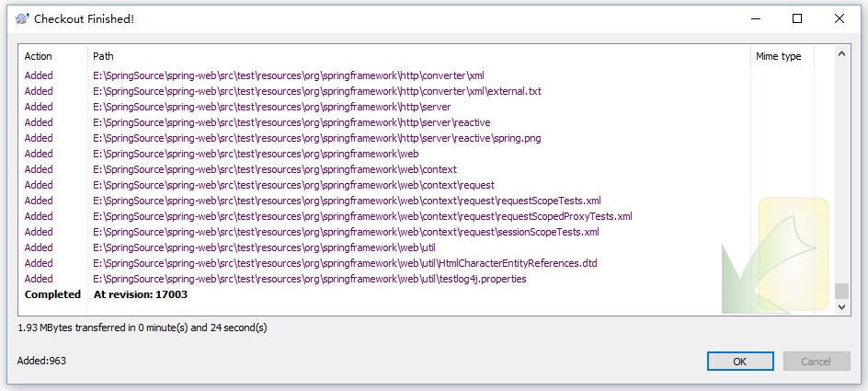
Task: Click the MBytes transferred status text
Action: pos(143,328)
